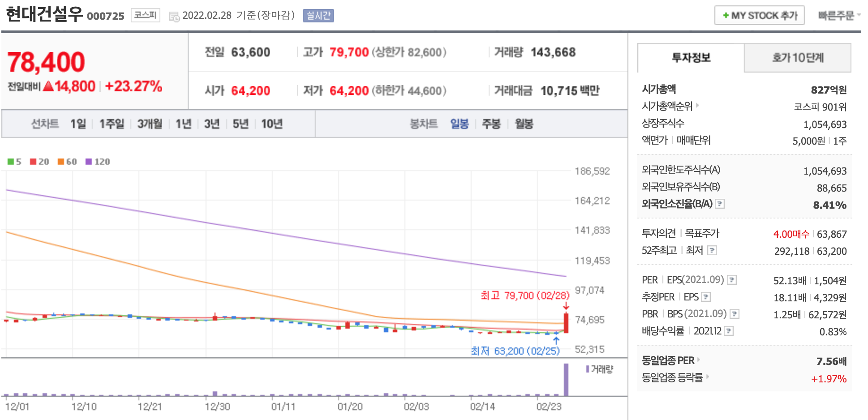Click the 거래량 143,668 value
The width and height of the screenshot is (868, 420).
[x=553, y=52]
